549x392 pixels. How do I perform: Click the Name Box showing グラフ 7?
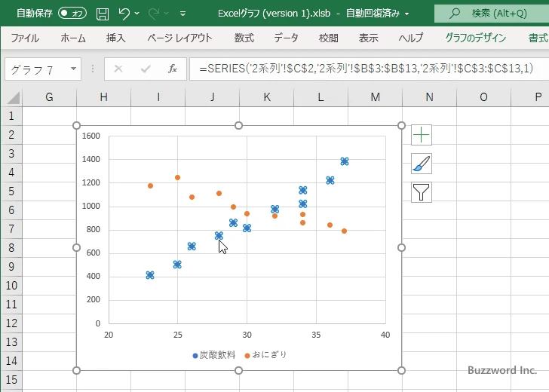click(x=38, y=69)
